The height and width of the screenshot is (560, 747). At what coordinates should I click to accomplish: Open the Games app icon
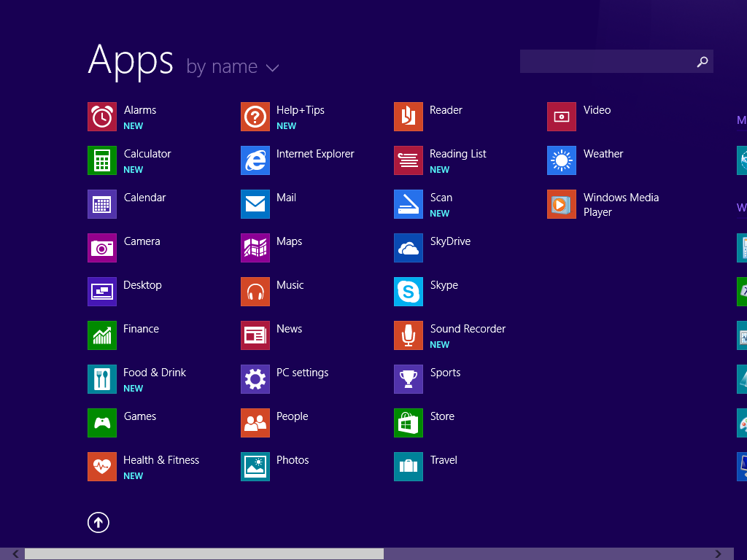[x=102, y=423]
